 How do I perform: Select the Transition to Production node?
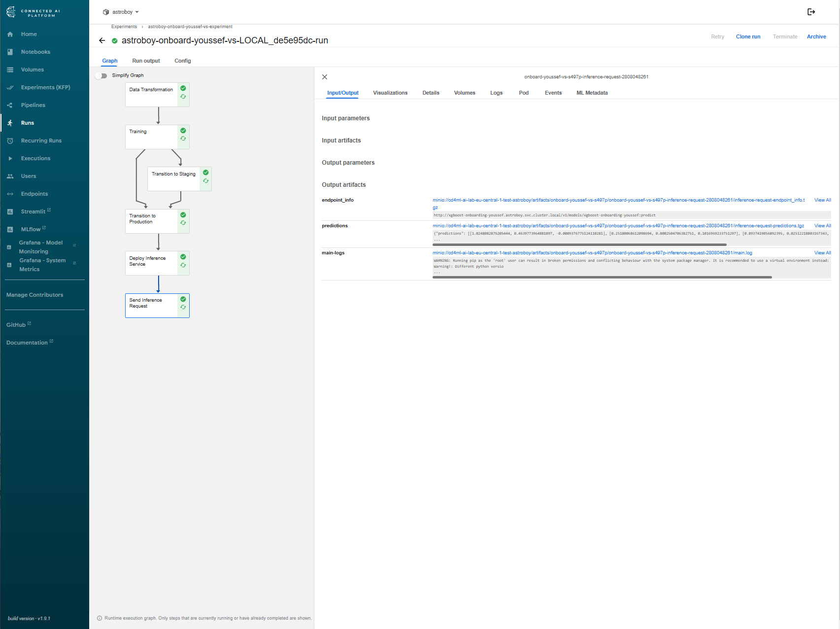pos(157,221)
